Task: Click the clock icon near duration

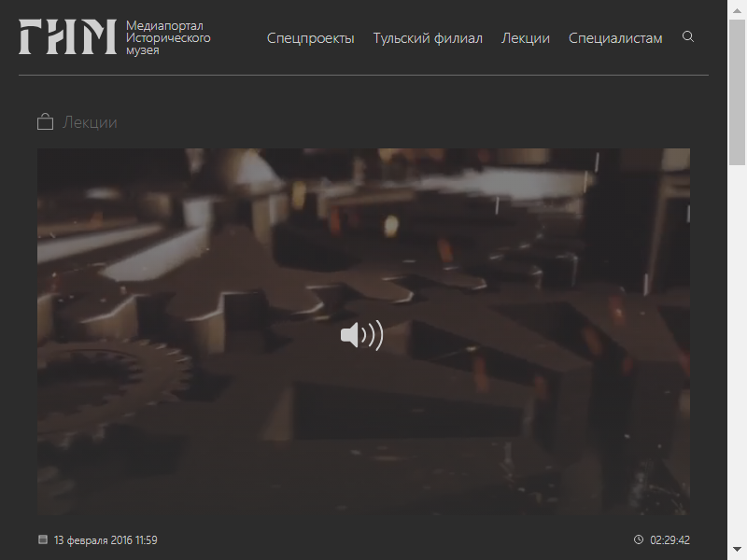Action: point(639,539)
